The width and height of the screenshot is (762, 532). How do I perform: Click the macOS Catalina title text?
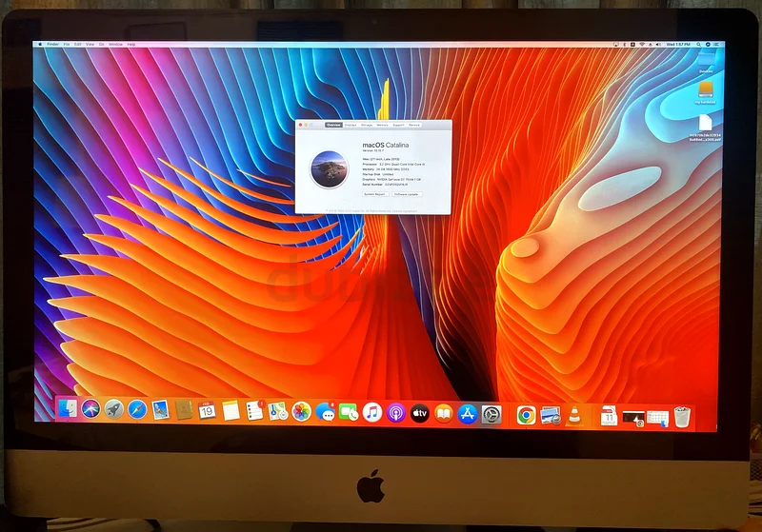(386, 145)
